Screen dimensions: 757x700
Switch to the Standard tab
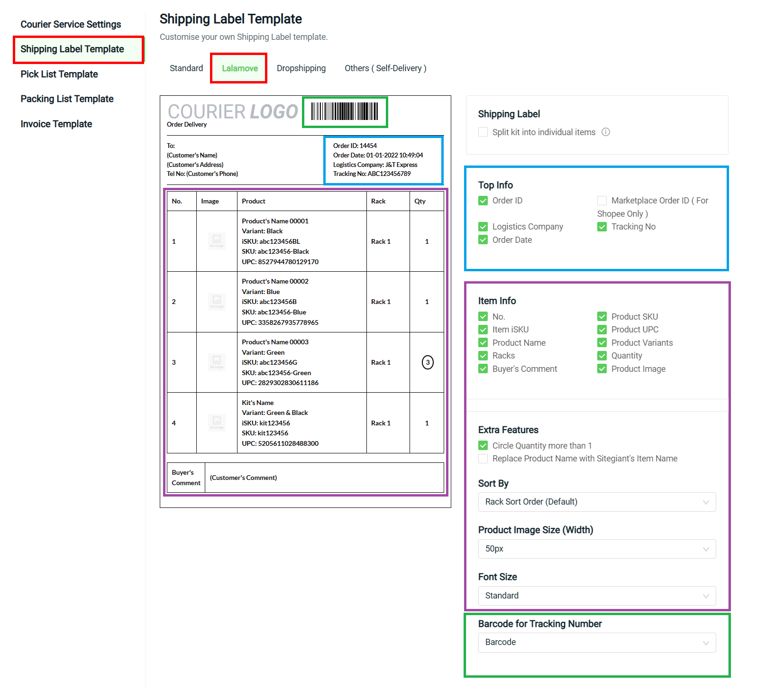pos(186,68)
